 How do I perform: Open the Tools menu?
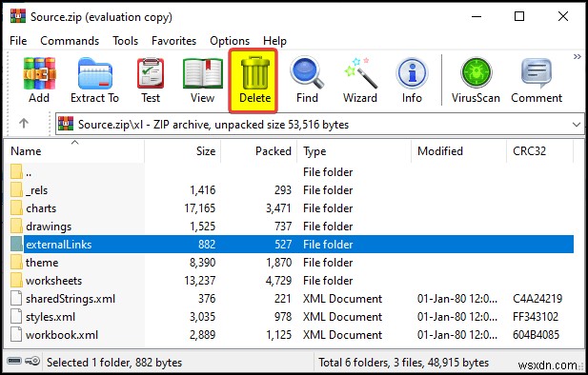tap(125, 41)
